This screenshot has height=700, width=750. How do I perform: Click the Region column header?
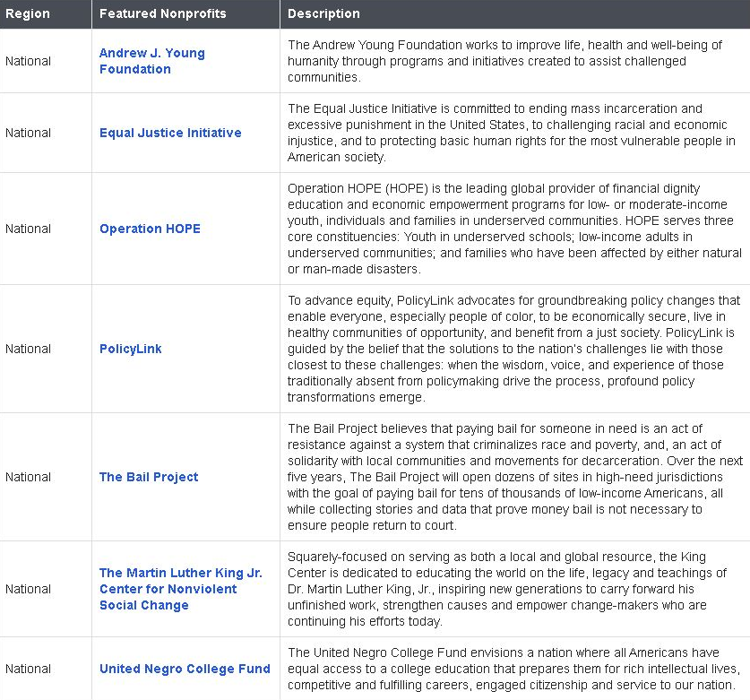tap(28, 13)
